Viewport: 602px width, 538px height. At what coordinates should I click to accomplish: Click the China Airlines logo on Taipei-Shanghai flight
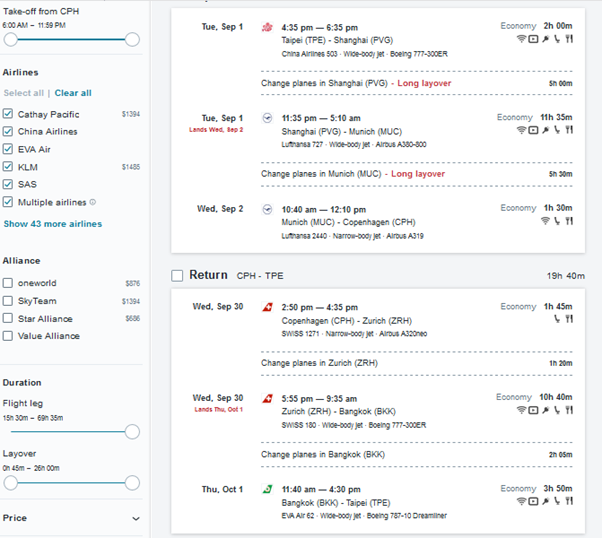[x=267, y=27]
